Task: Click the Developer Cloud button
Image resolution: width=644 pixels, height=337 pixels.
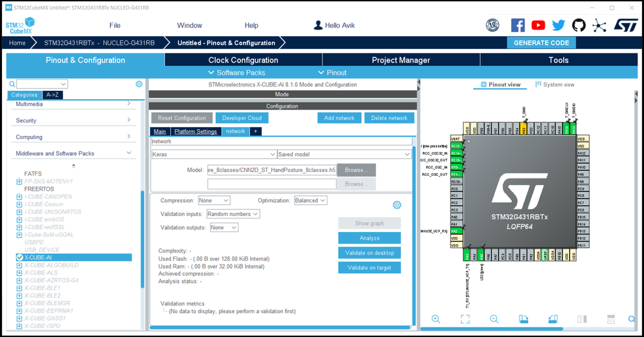Action: coord(242,118)
